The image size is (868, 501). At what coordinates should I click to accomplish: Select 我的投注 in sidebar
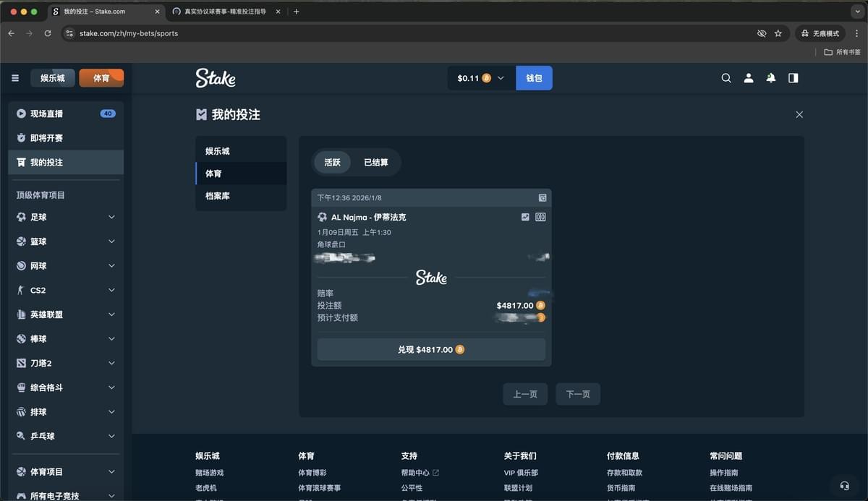pos(66,163)
